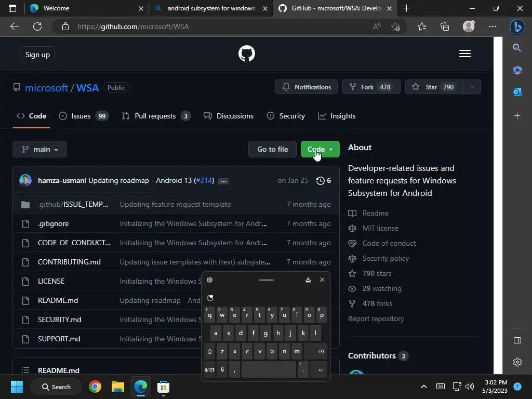Expand the main branch dropdown
The image size is (532, 399).
[x=39, y=149]
